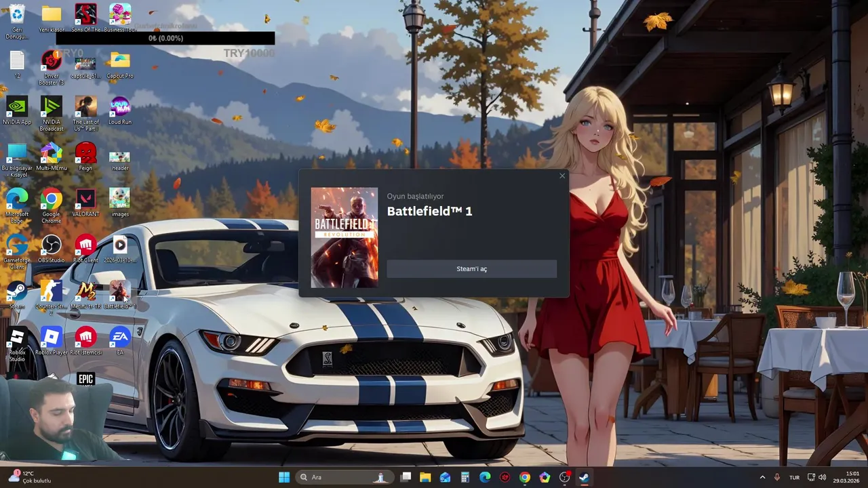Switch to Steam in the taskbar
Screen dimensions: 868x488
(x=584, y=477)
